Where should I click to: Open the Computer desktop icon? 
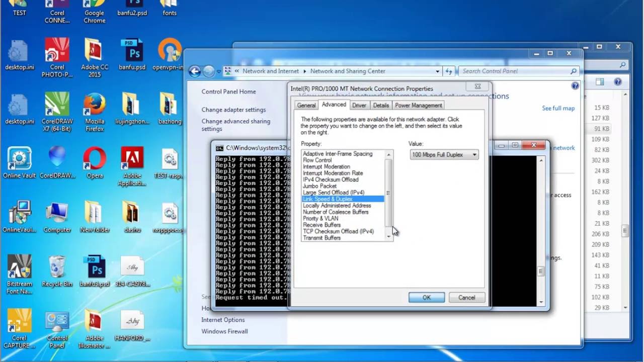tap(57, 217)
